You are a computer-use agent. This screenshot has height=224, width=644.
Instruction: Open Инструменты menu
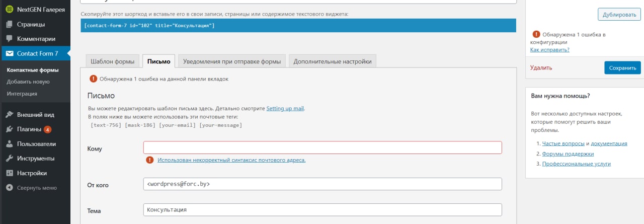(x=35, y=158)
